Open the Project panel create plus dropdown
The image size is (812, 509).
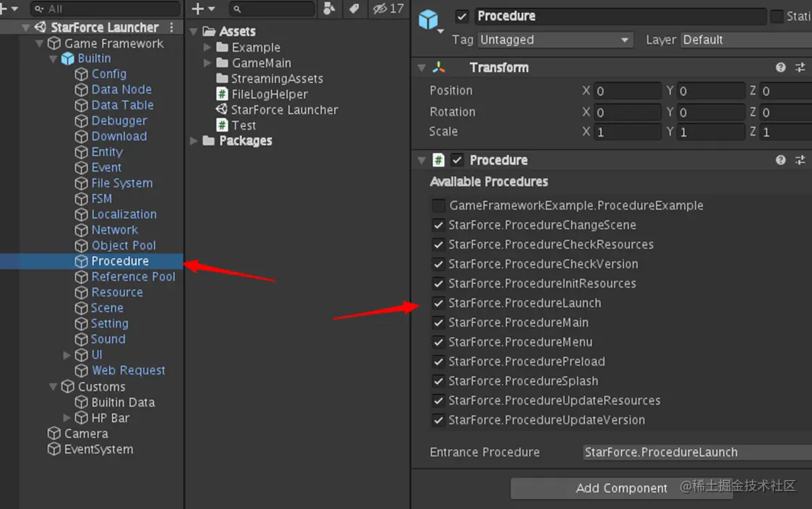pyautogui.click(x=203, y=8)
